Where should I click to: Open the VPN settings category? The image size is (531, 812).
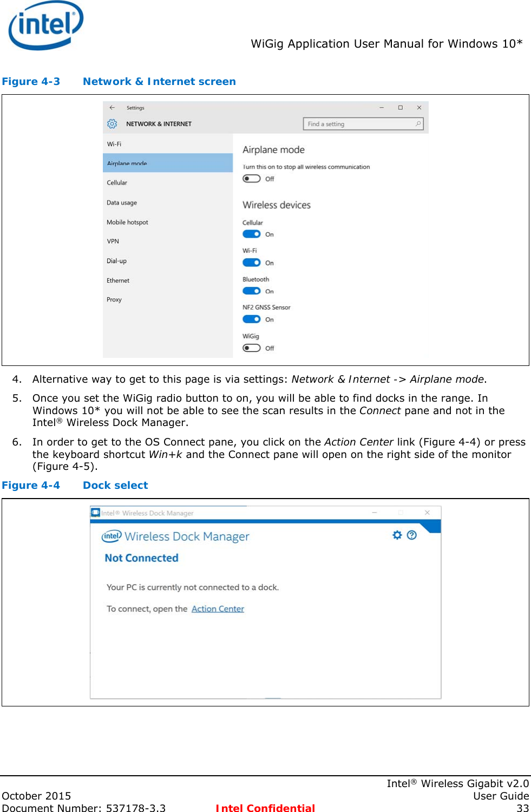coord(113,241)
